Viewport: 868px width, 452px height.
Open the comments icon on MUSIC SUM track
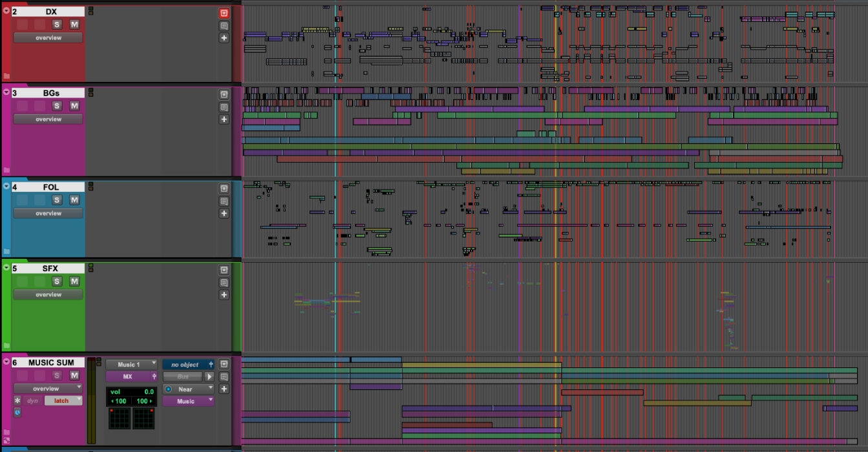[224, 376]
